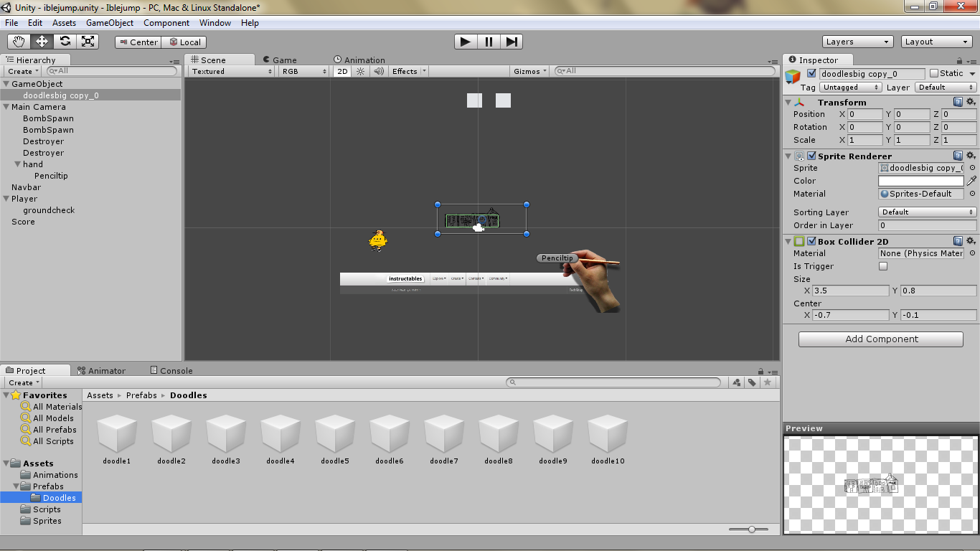Open Sprite Renderer help icon

click(958, 156)
